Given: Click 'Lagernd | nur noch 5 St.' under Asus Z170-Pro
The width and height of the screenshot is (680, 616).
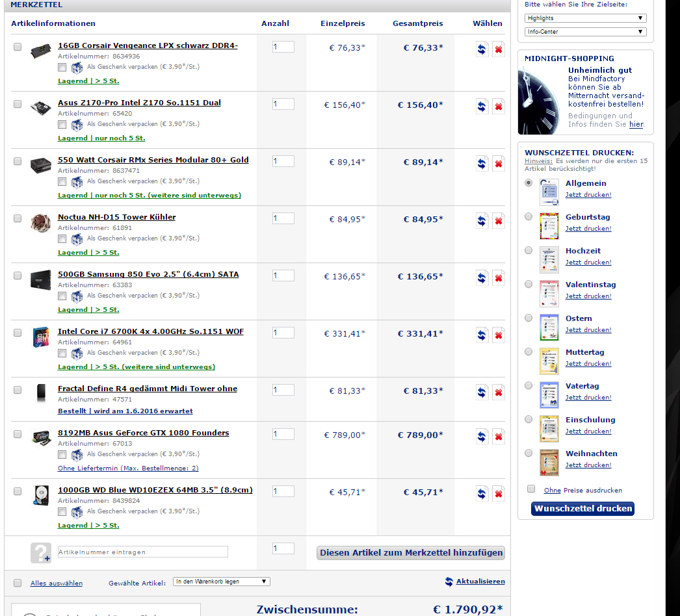Looking at the screenshot, I should point(101,138).
